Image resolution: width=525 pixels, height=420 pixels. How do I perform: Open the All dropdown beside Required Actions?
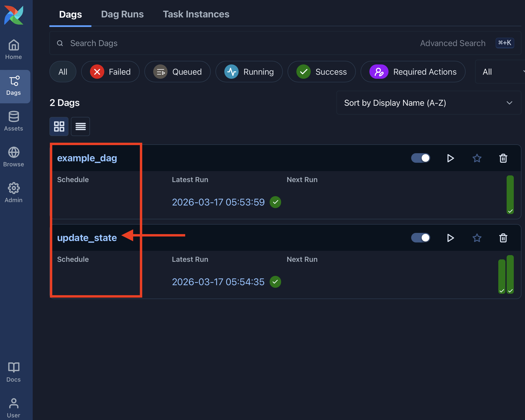500,72
